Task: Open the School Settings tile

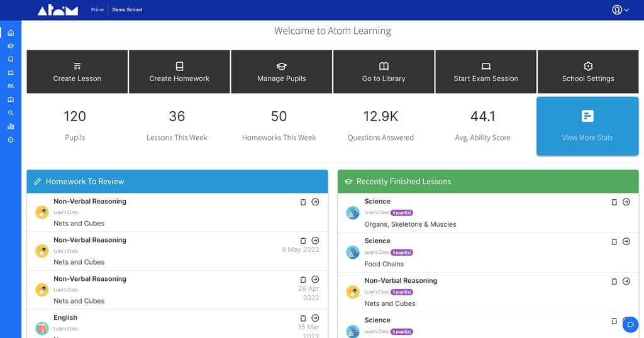Action: 588,72
